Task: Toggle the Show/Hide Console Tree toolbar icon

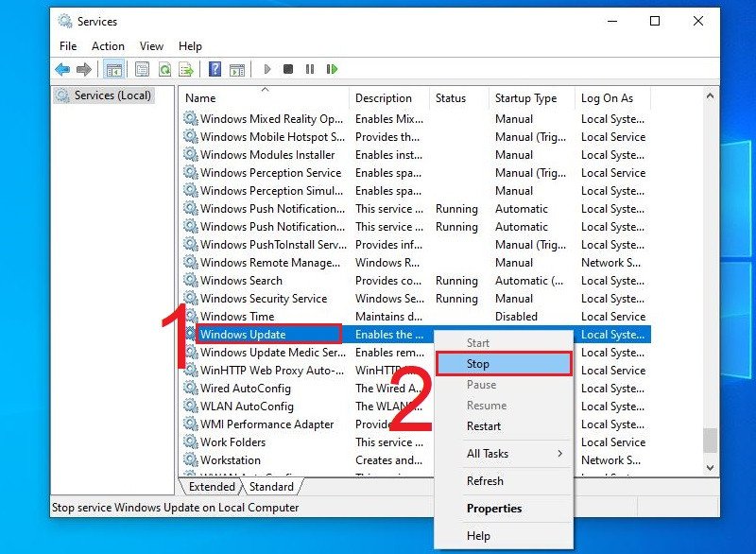Action: (x=112, y=68)
